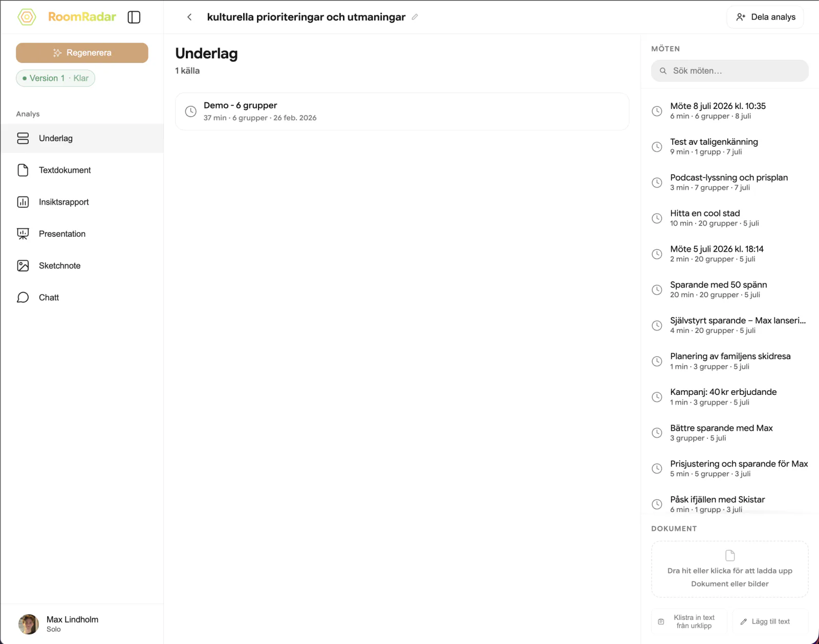Open the Demo - 6 grupper source card
The width and height of the screenshot is (819, 644).
(x=402, y=111)
